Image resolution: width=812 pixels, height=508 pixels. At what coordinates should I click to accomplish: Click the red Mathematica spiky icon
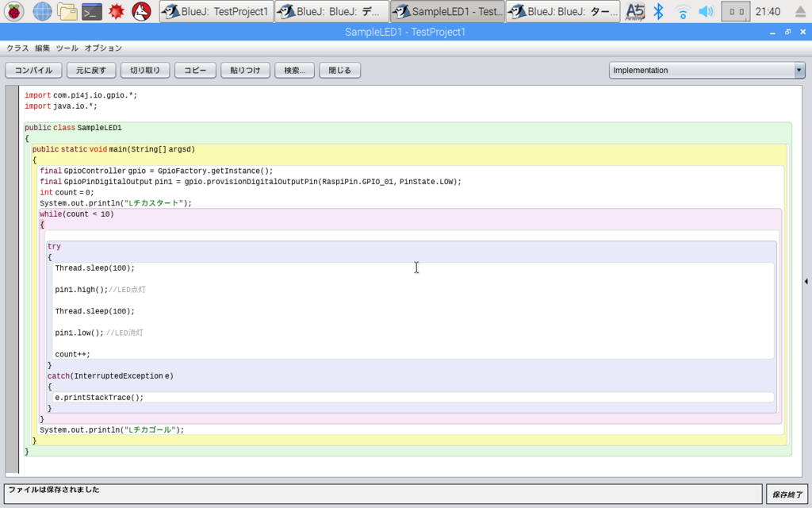(116, 11)
